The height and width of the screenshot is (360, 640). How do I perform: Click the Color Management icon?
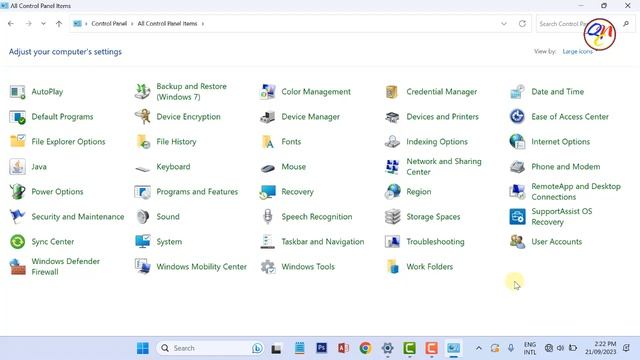click(267, 92)
